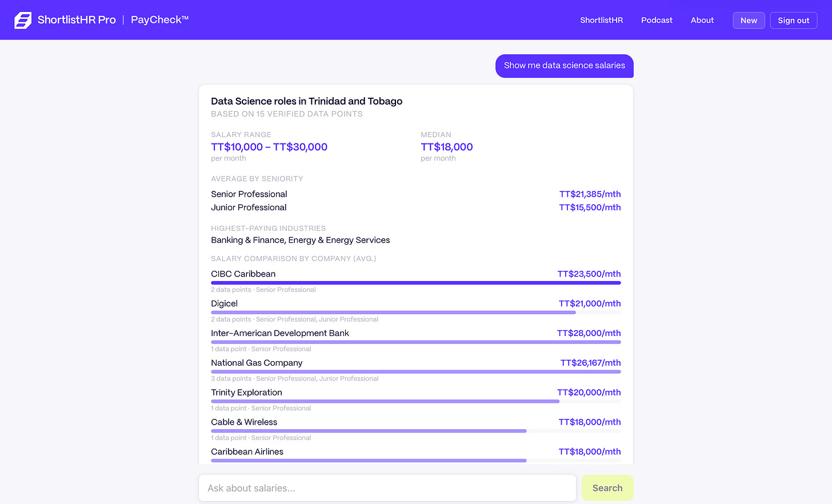This screenshot has height=504, width=832.
Task: Click the CIBC Caribbean company name
Action: [x=243, y=274]
